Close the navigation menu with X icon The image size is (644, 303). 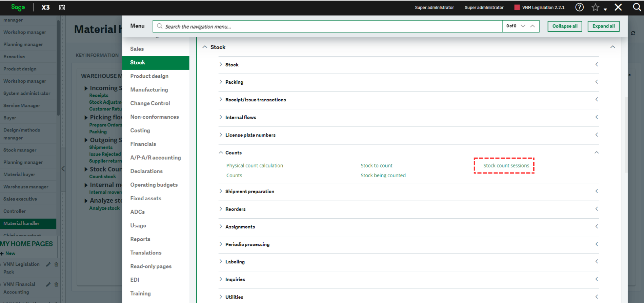pos(618,7)
